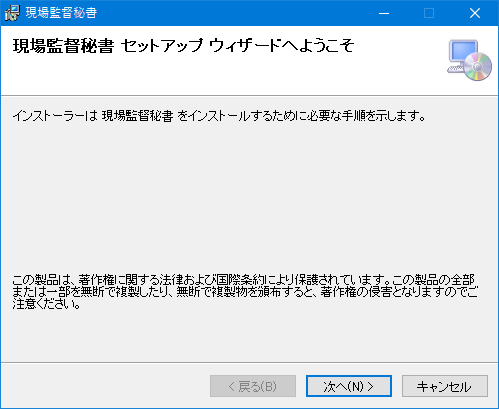This screenshot has width=499, height=409.
Task: Minimize the 現場監督秘書 installer window
Action: (x=384, y=13)
